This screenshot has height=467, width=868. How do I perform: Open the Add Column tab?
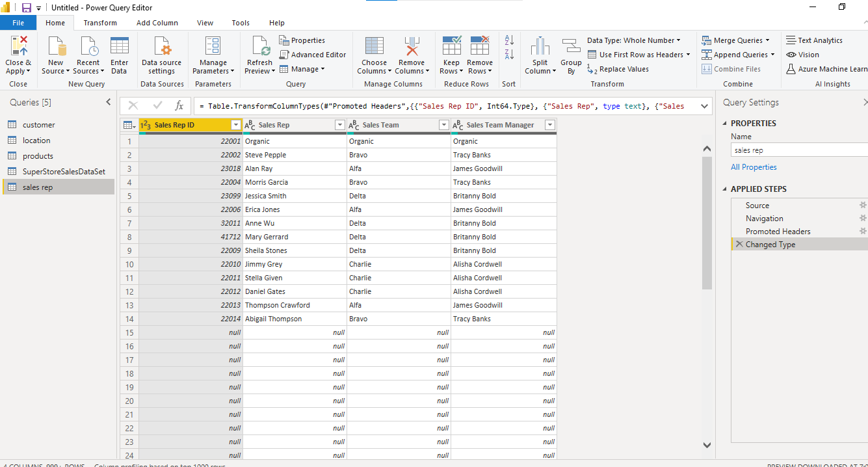(x=157, y=22)
